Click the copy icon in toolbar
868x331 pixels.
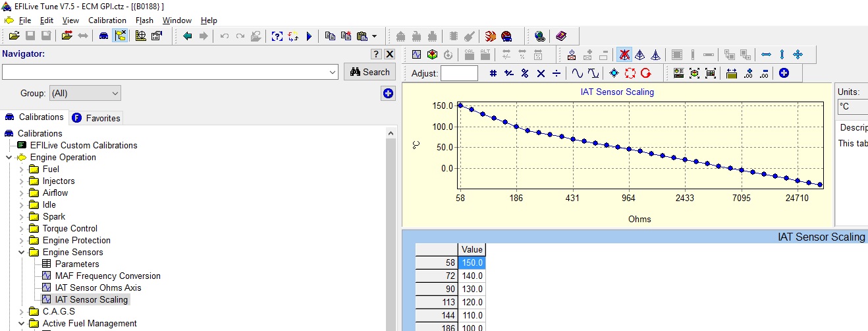tap(330, 36)
